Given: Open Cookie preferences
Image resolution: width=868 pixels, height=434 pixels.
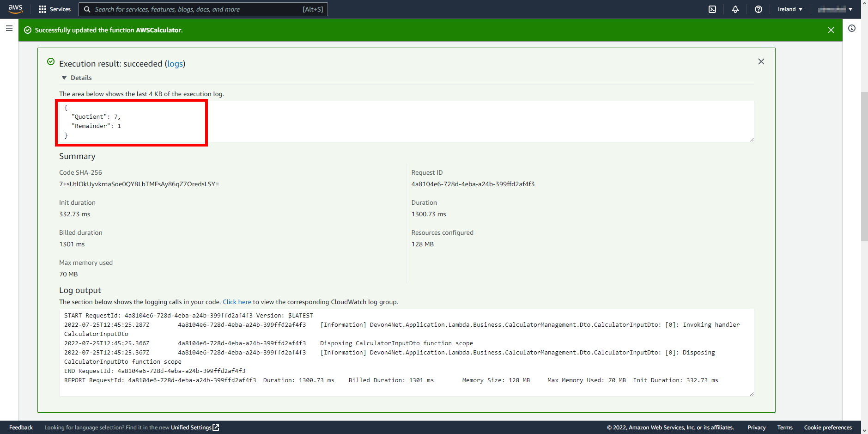Looking at the screenshot, I should point(827,428).
